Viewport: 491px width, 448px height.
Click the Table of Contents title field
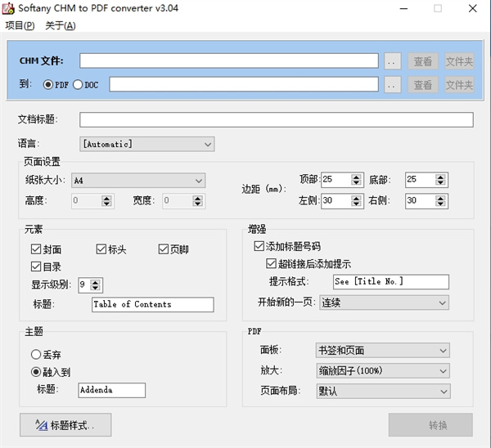click(x=153, y=304)
